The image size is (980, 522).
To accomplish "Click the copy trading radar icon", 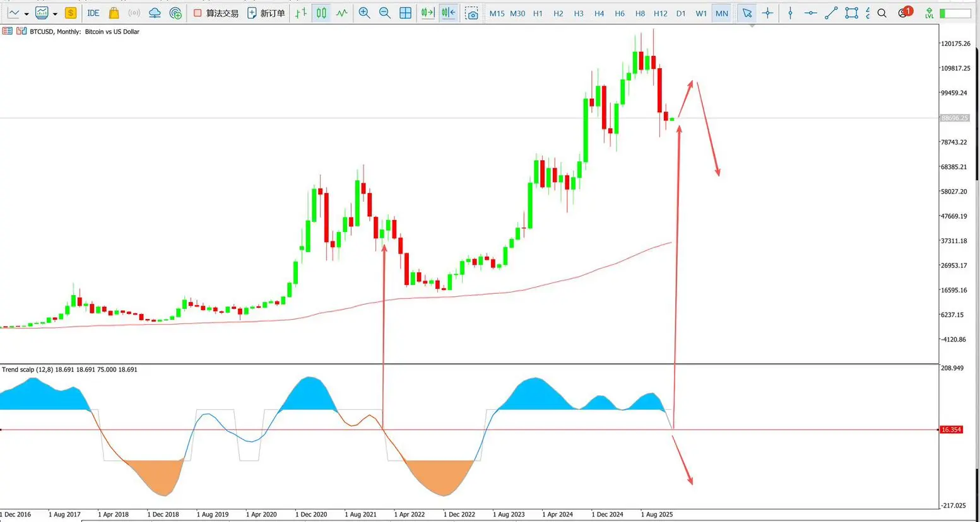I will [x=176, y=13].
